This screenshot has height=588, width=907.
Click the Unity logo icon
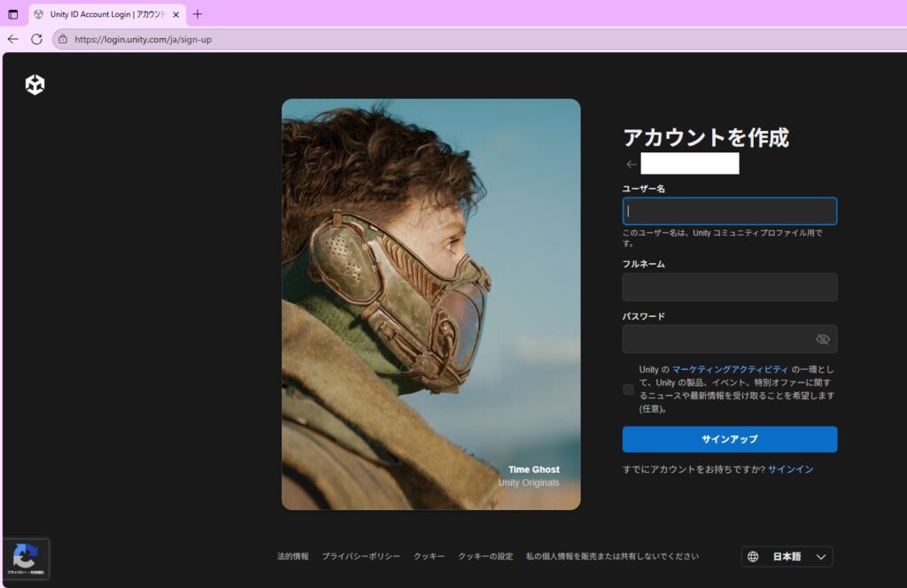(x=35, y=84)
